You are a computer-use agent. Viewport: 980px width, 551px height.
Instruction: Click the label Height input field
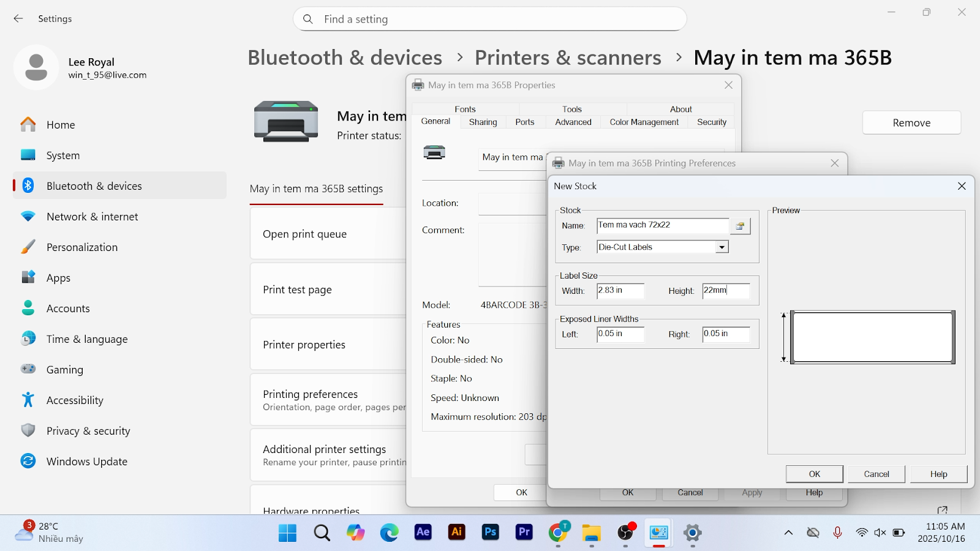click(x=726, y=291)
